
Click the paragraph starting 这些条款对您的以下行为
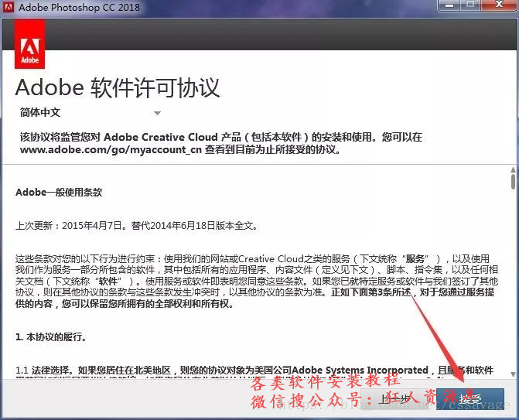[x=257, y=281]
